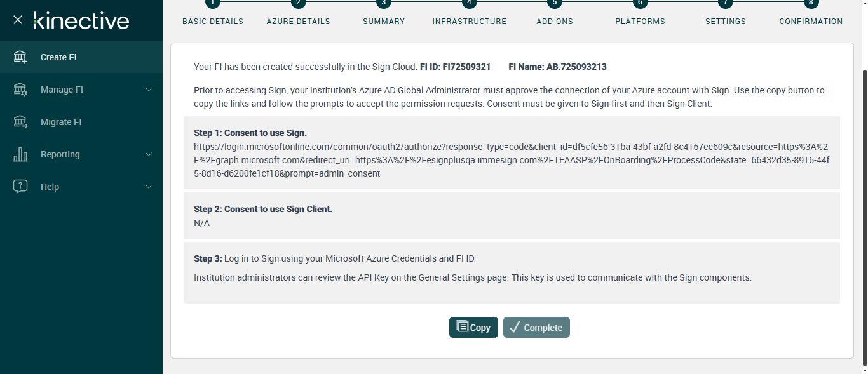Go to the Summary step
Image resolution: width=868 pixels, height=374 pixels.
[x=384, y=22]
